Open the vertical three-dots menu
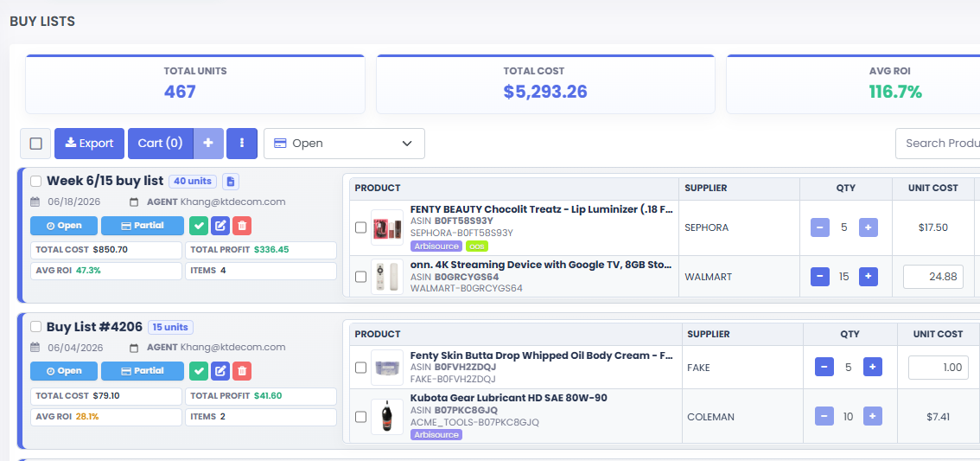 click(x=242, y=144)
